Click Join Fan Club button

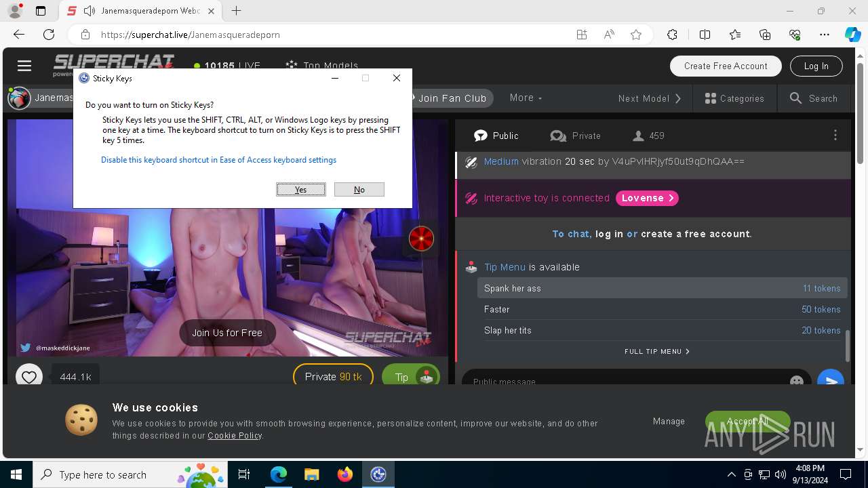click(x=449, y=98)
